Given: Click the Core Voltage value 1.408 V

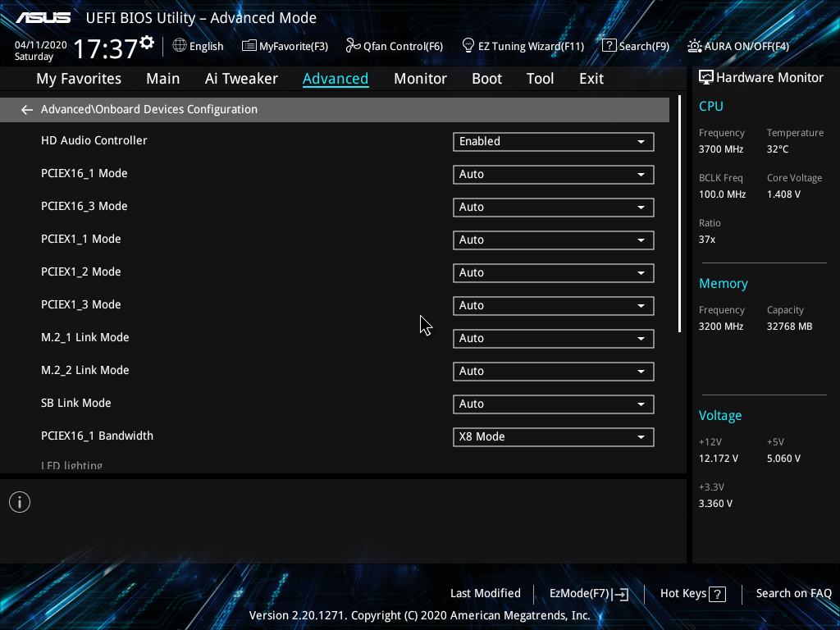Looking at the screenshot, I should point(783,194).
